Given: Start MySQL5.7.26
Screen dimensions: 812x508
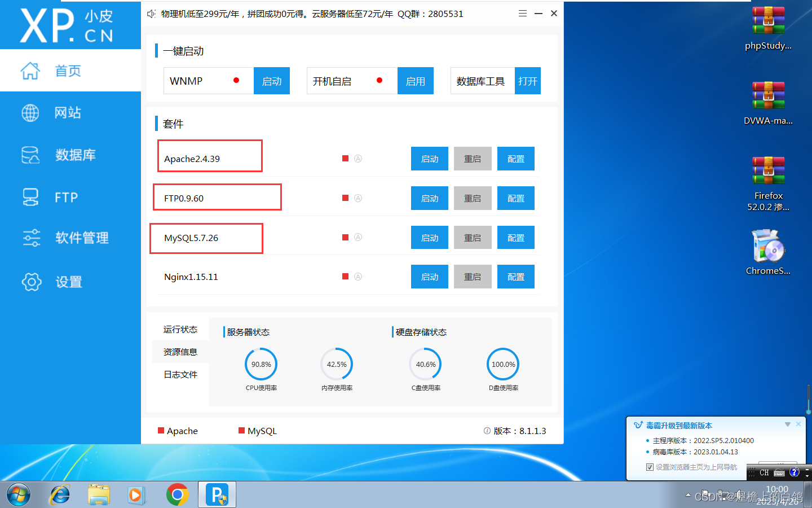Looking at the screenshot, I should [430, 238].
